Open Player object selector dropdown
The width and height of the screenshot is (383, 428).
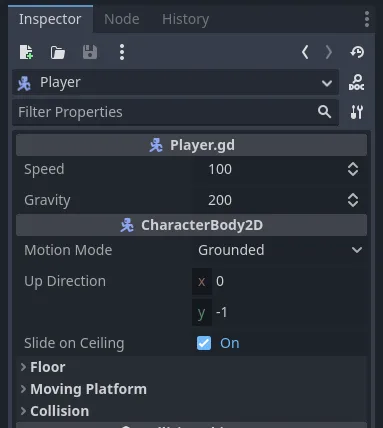click(x=176, y=82)
